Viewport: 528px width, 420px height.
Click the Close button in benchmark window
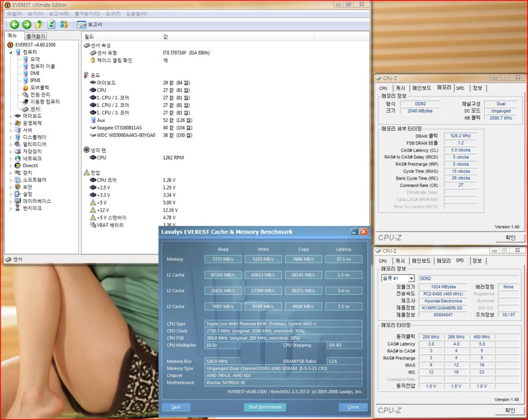[353, 407]
